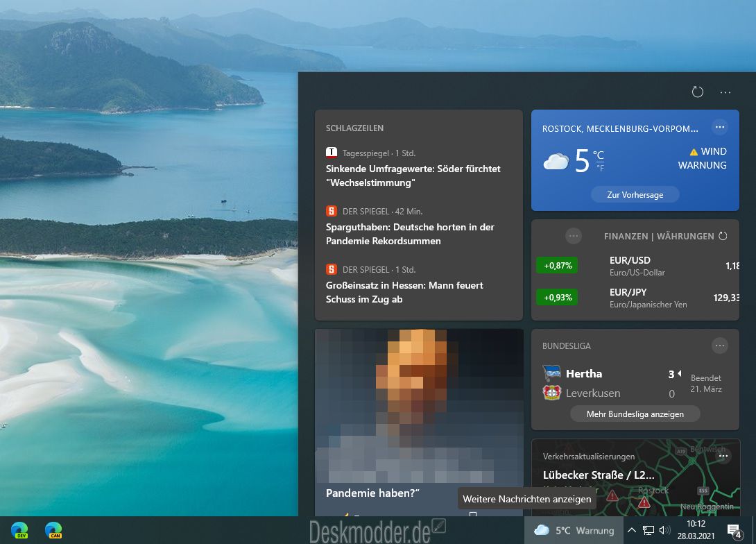Launch Microsoft Edge Canary from the taskbar
756x544 pixels.
(53, 530)
